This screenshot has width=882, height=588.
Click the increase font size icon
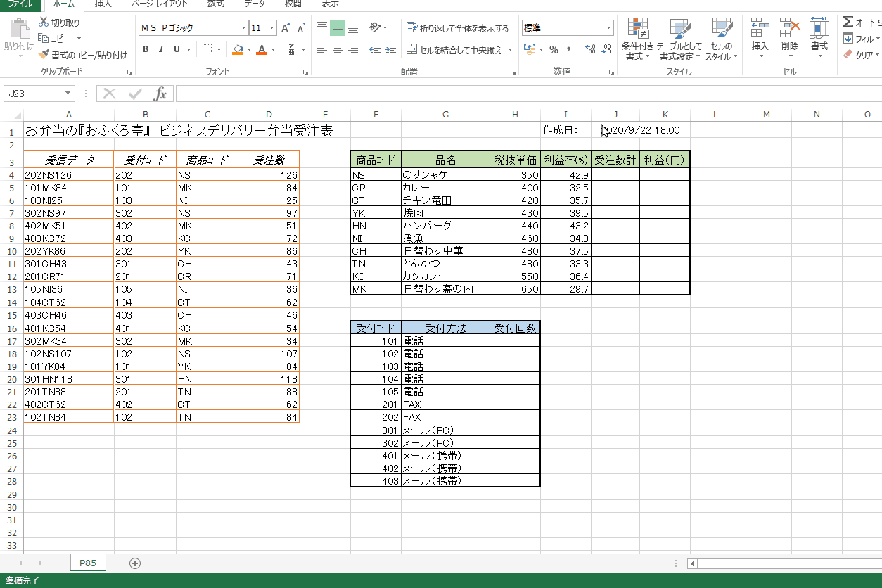[x=286, y=28]
